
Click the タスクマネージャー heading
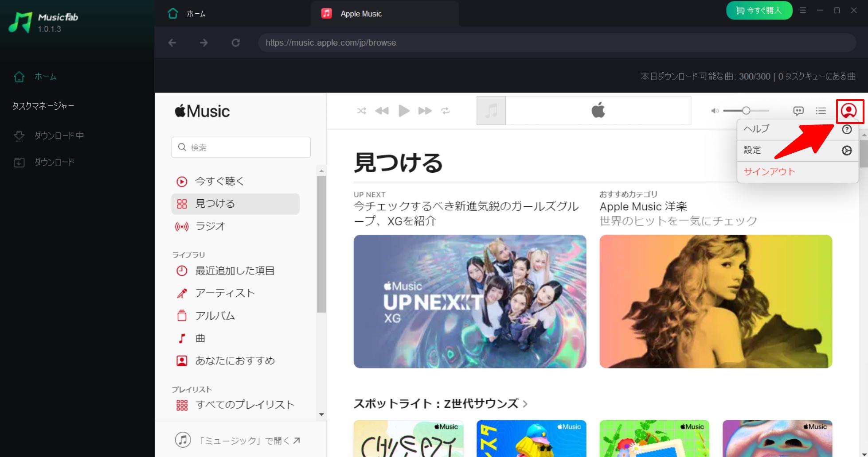(x=43, y=106)
